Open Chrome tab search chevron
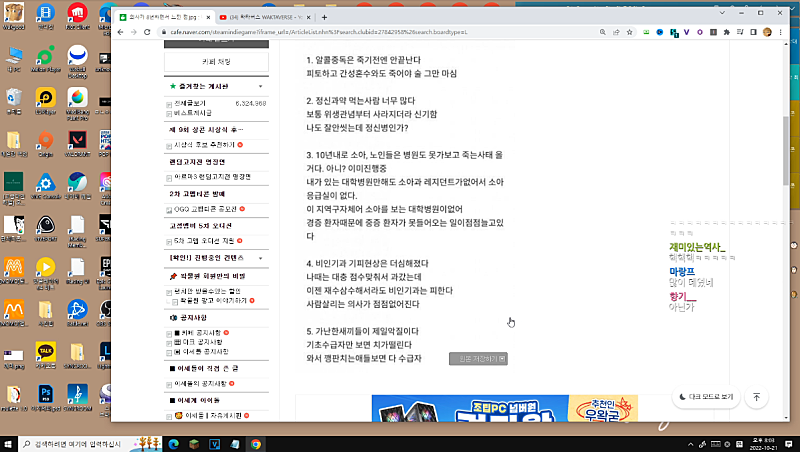The height and width of the screenshot is (452, 800). (x=722, y=13)
